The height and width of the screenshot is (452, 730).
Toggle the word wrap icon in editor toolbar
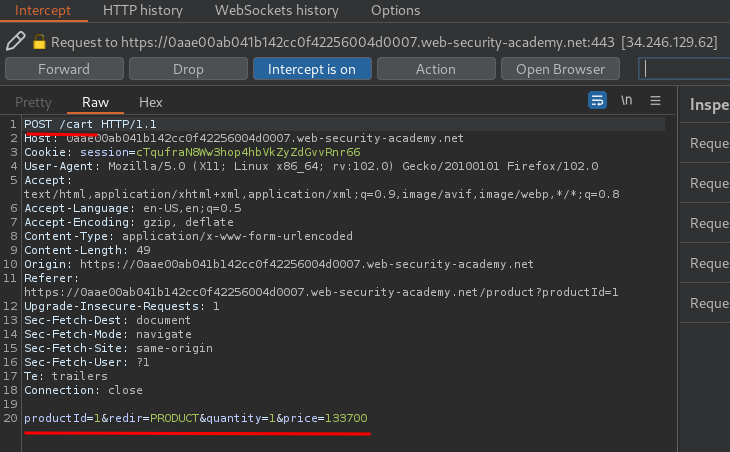pos(597,100)
